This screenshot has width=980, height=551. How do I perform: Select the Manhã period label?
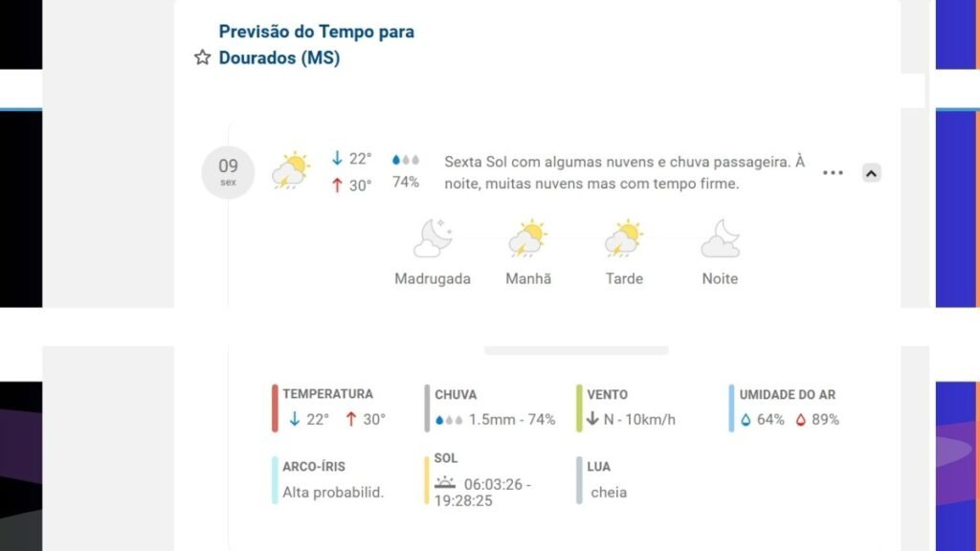[528, 279]
